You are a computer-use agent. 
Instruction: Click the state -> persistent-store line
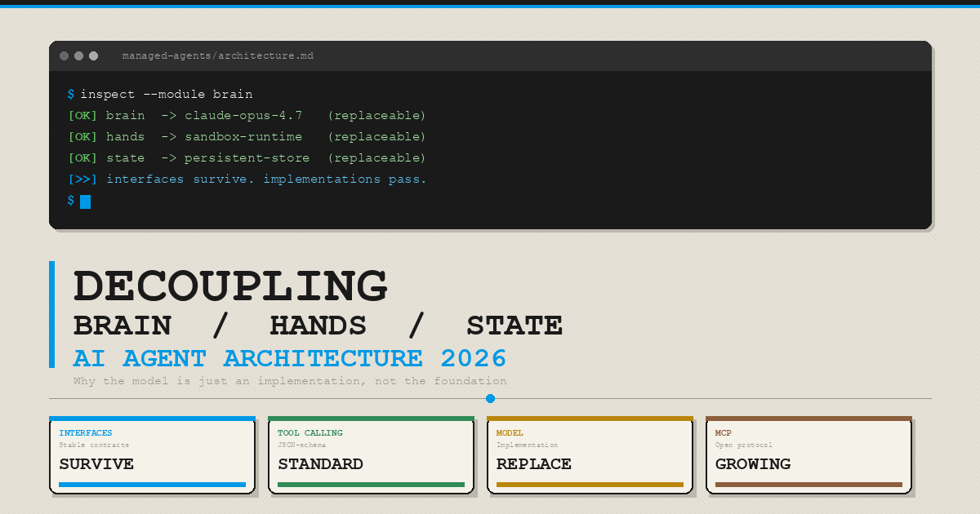(247, 158)
